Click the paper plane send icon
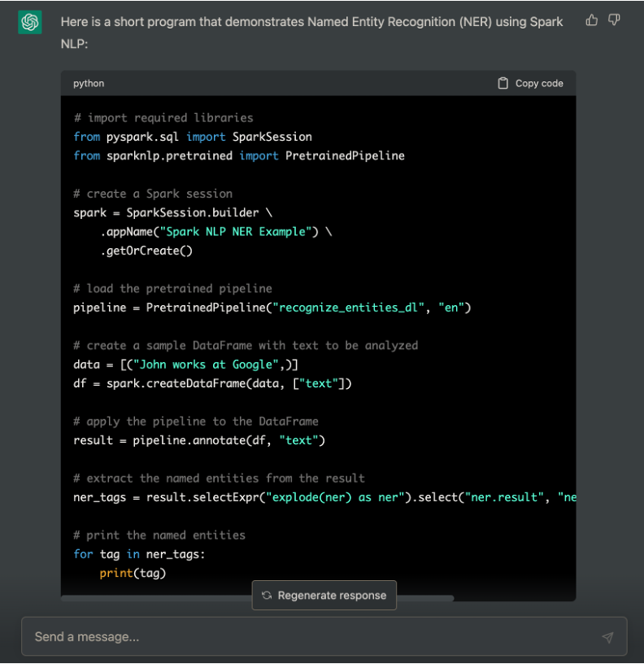 click(x=607, y=637)
